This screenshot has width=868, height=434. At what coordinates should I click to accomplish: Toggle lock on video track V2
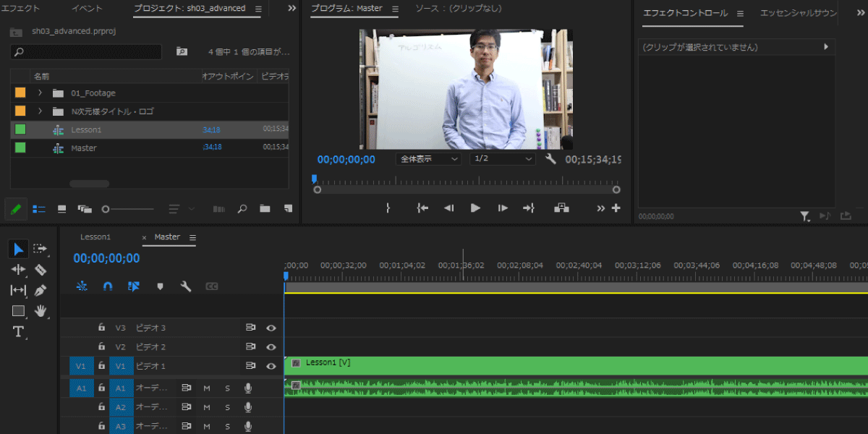pyautogui.click(x=102, y=346)
